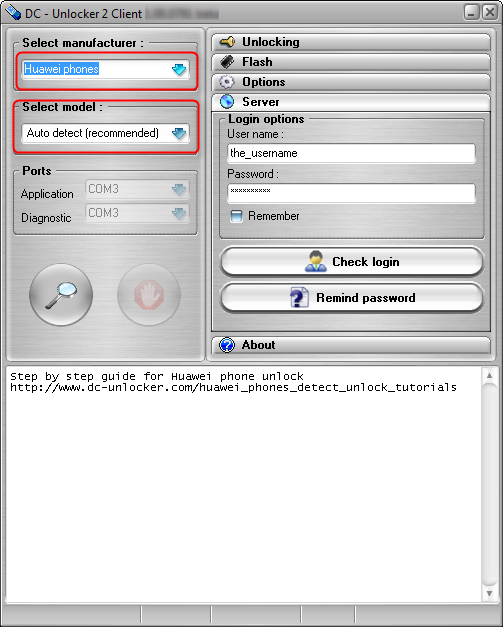Image resolution: width=503 pixels, height=627 pixels.
Task: Click the question mark icon beside About
Action: pos(227,345)
